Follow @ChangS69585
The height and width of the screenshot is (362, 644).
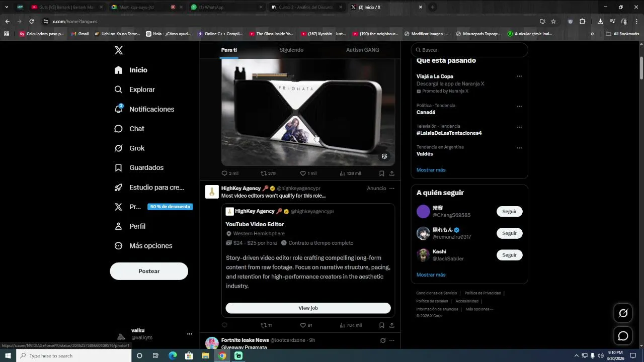[x=509, y=212]
